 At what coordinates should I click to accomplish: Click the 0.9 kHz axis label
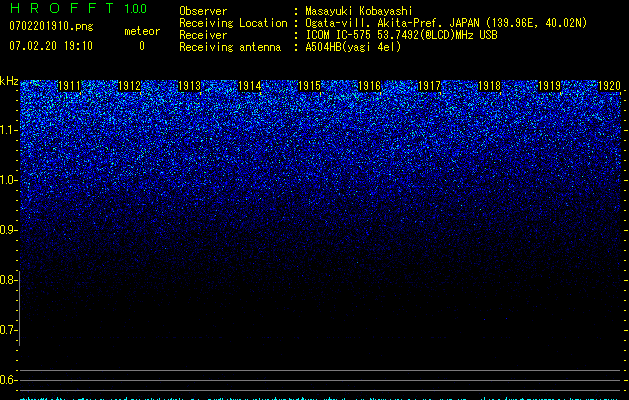9,230
